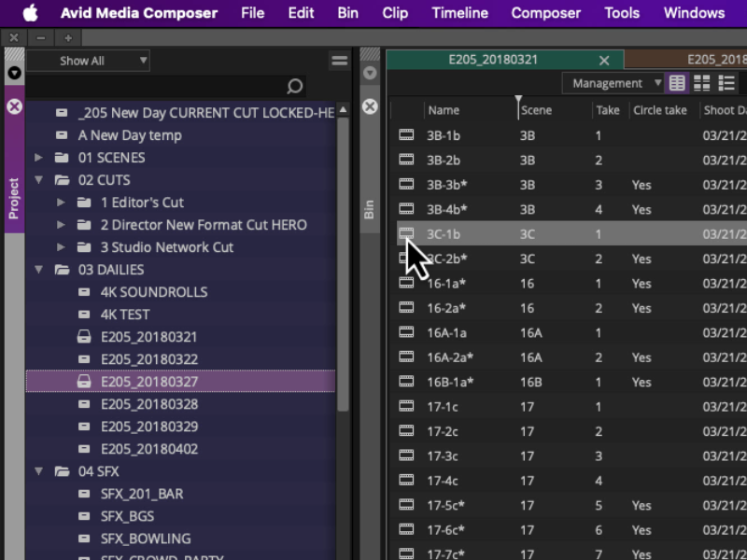Viewport: 747px width, 560px height.
Task: Open the project panel hamburger menu
Action: (x=340, y=61)
